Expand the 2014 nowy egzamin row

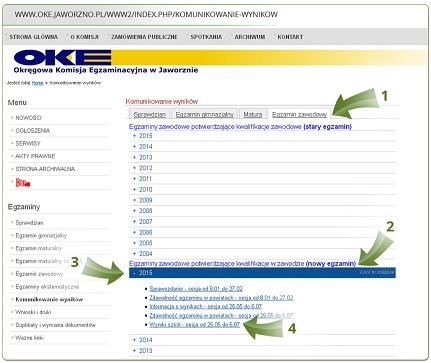pyautogui.click(x=262, y=340)
